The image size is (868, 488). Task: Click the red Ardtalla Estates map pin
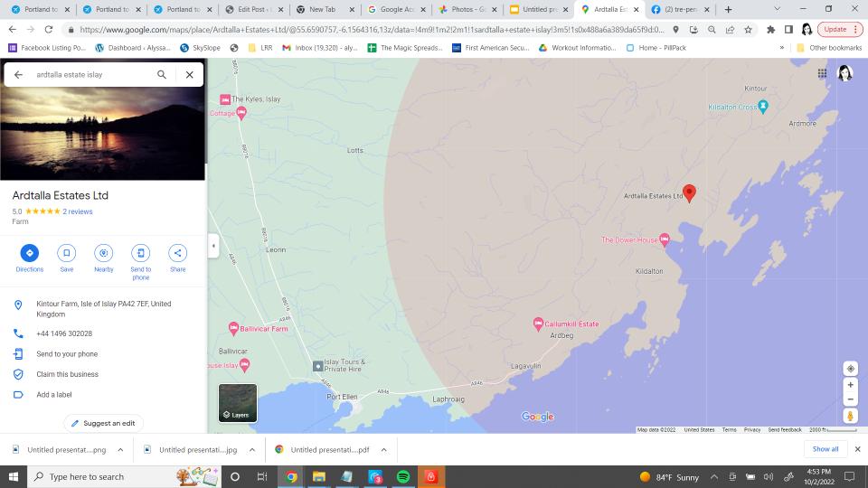tap(689, 193)
